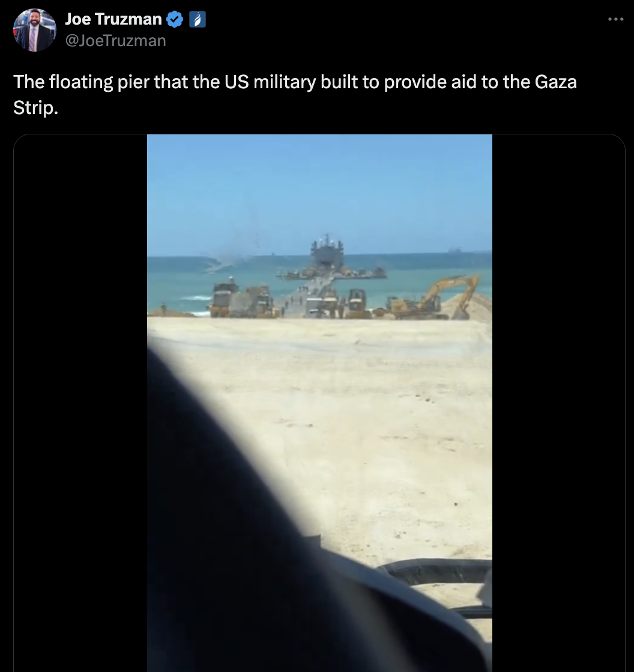Click the @JoeTruzman handle
Image resolution: width=634 pixels, height=672 pixels.
point(115,41)
